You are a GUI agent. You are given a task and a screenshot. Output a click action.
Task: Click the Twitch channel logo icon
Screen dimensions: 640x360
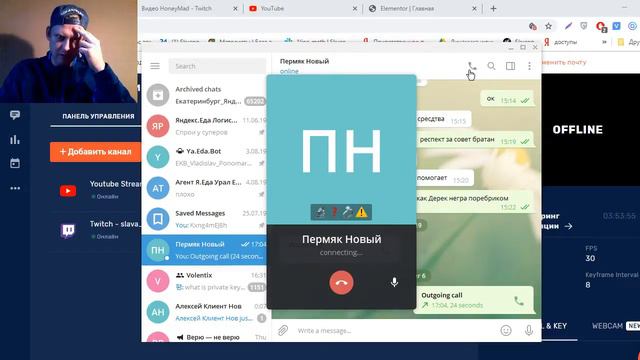point(68,231)
